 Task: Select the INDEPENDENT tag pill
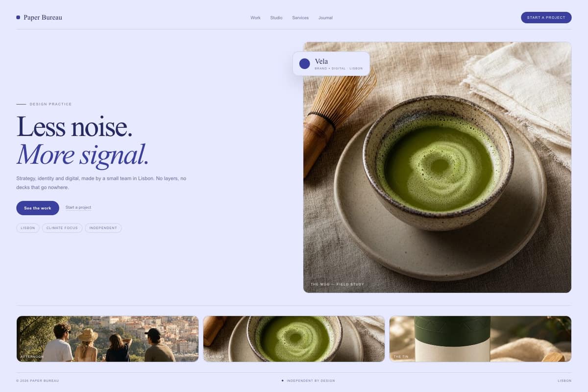[x=103, y=228]
